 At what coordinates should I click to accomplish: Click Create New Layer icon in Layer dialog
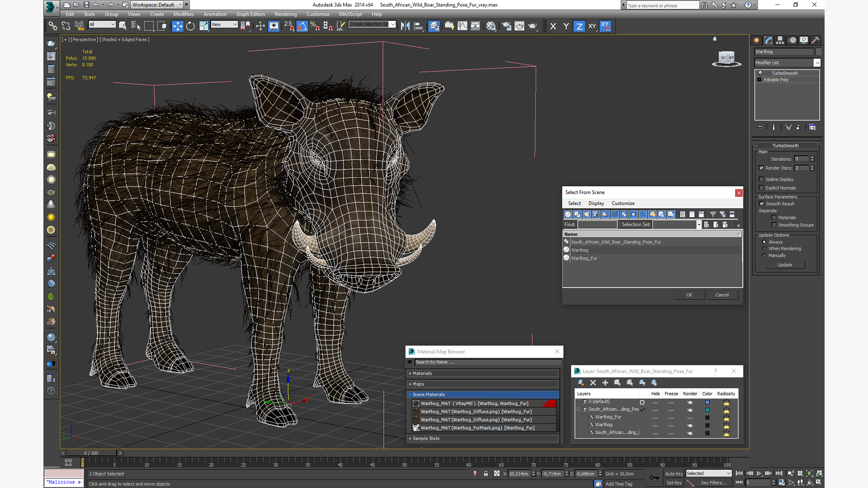(581, 383)
